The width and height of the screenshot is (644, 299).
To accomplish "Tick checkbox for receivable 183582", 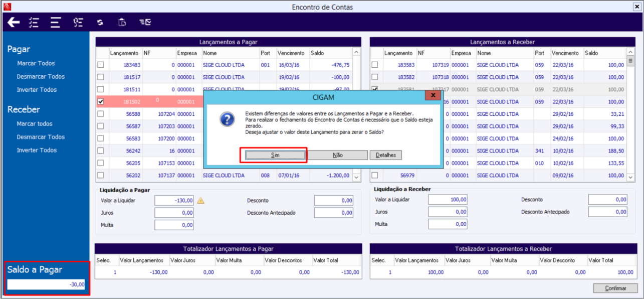I will click(x=375, y=77).
